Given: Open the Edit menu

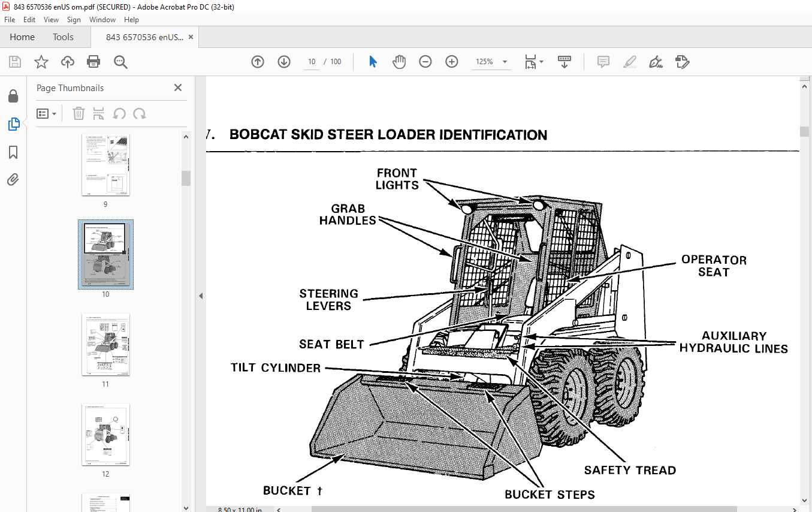Looking at the screenshot, I should (29, 20).
